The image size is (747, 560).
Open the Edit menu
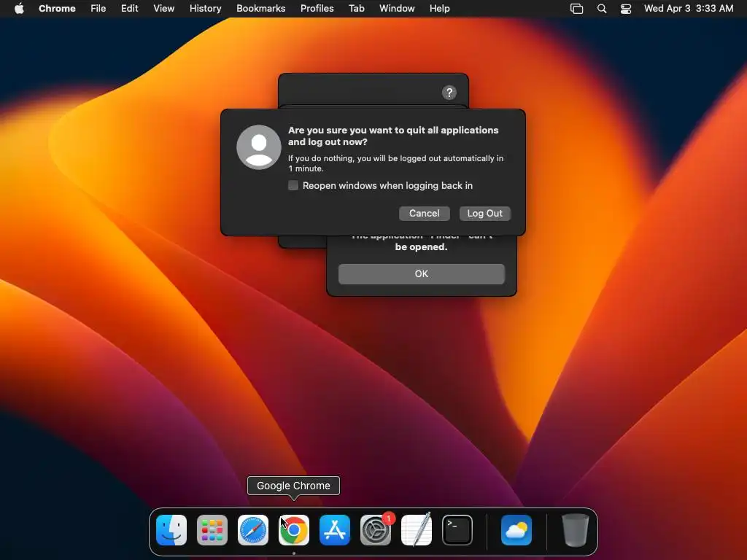[130, 8]
